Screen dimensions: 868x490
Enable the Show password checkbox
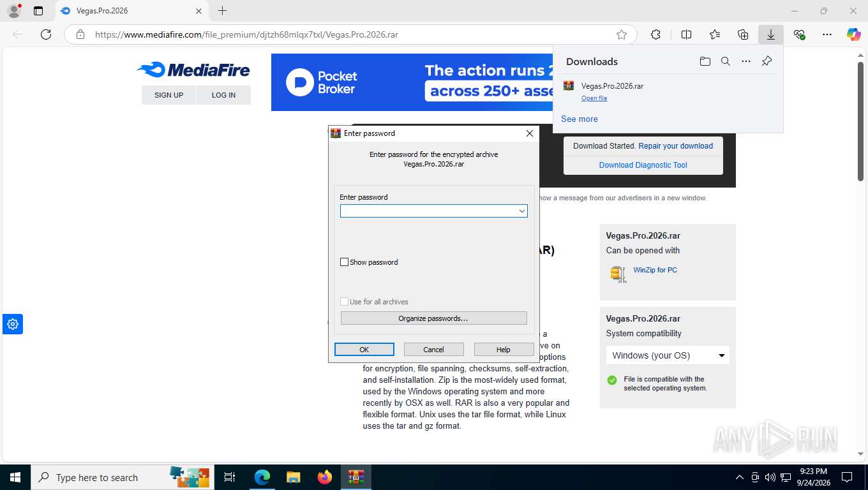[345, 262]
